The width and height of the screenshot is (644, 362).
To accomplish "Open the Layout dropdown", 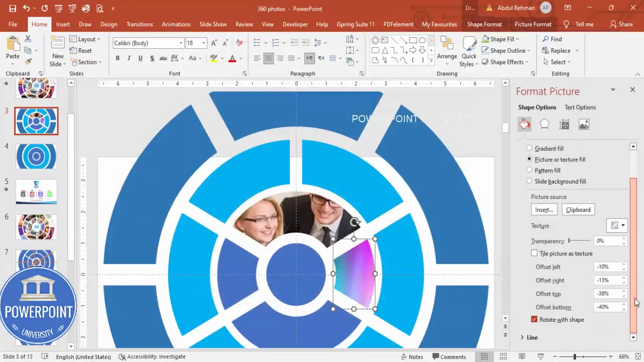I will click(x=85, y=39).
